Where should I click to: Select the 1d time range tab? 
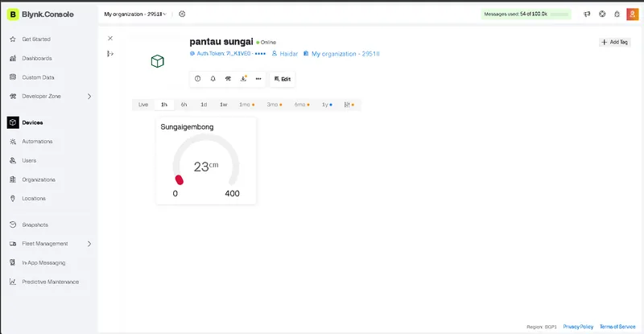[x=204, y=105]
